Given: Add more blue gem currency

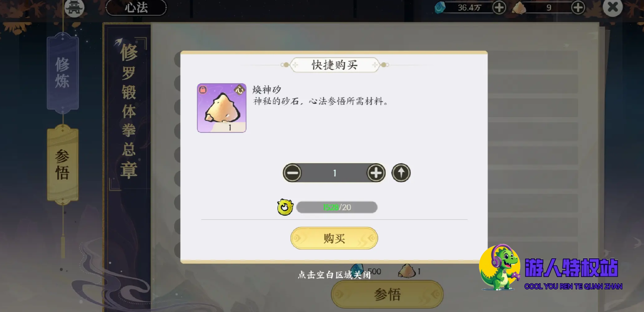Looking at the screenshot, I should (499, 7).
